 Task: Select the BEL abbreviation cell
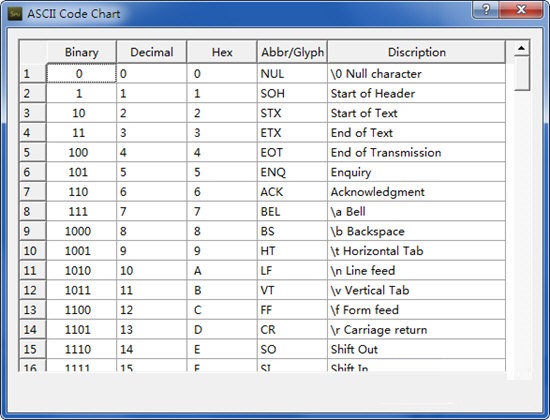292,212
